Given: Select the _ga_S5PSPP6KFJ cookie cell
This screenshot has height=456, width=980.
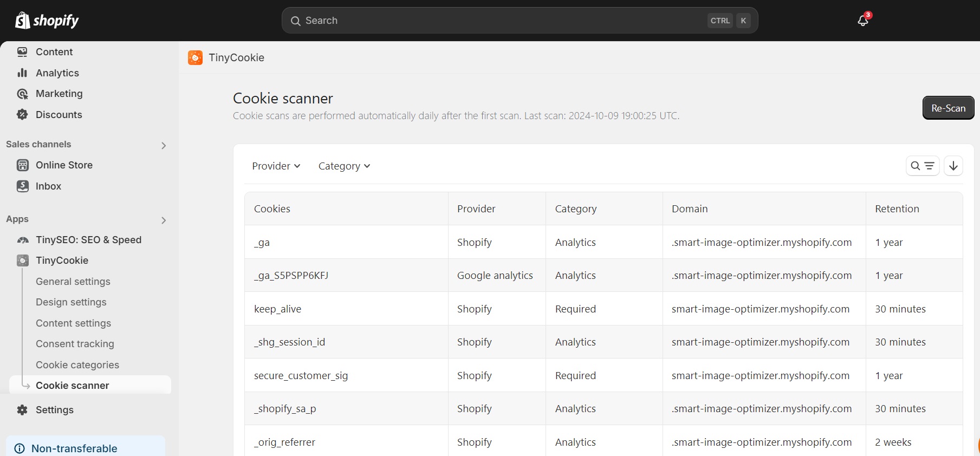Looking at the screenshot, I should coord(346,275).
